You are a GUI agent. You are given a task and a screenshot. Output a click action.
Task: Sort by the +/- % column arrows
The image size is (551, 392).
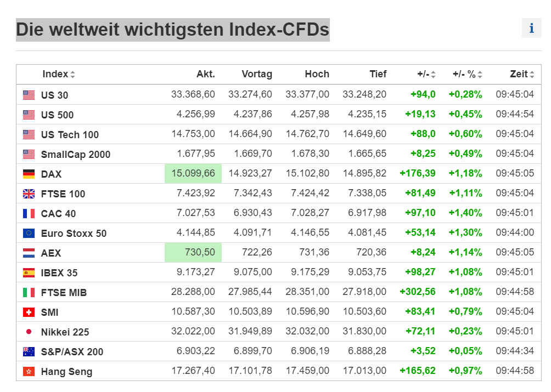tap(480, 75)
